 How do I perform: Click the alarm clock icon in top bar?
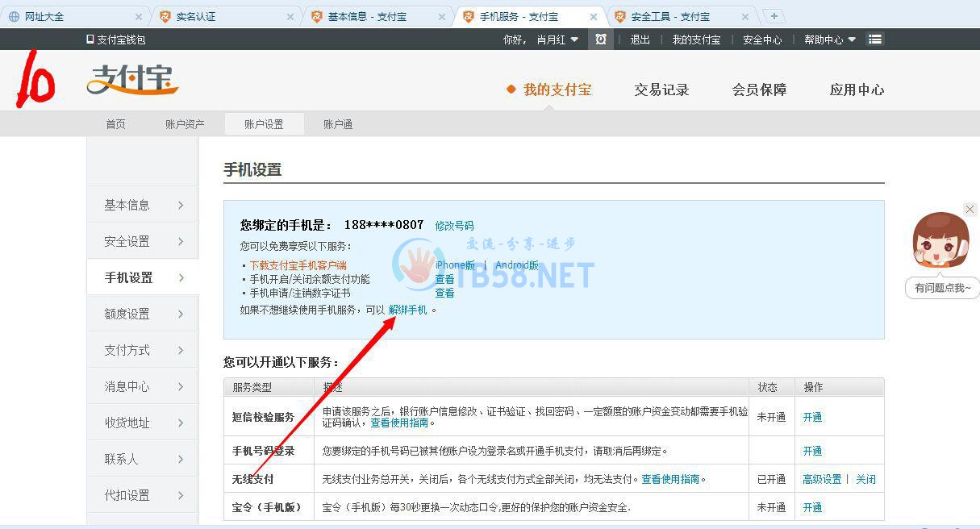pyautogui.click(x=601, y=39)
